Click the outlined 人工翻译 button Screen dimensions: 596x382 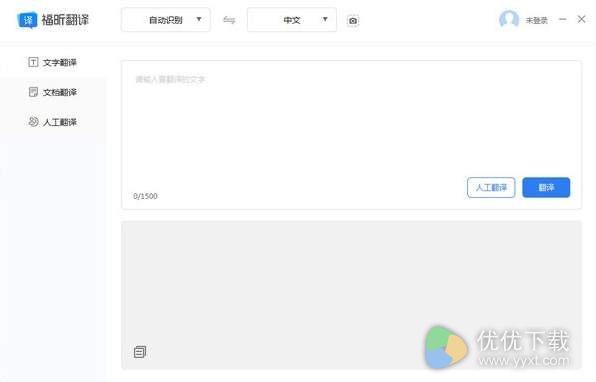[x=491, y=187]
